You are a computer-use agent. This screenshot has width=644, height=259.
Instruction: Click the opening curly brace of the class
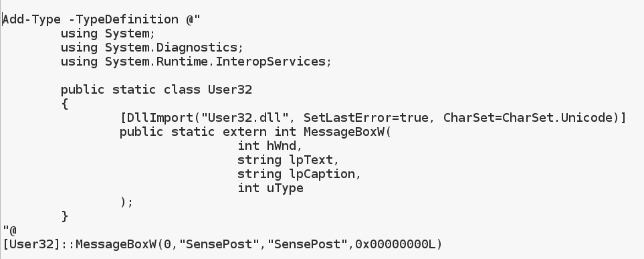click(x=64, y=104)
